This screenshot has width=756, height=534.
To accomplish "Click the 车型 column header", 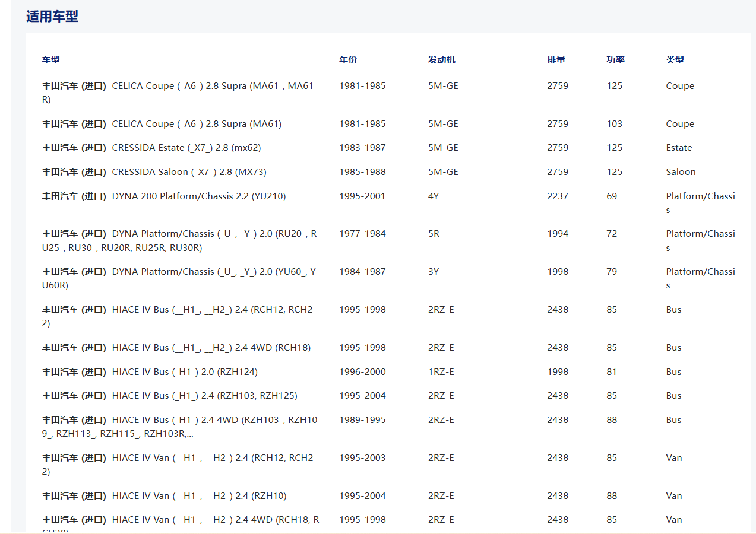I will 50,60.
